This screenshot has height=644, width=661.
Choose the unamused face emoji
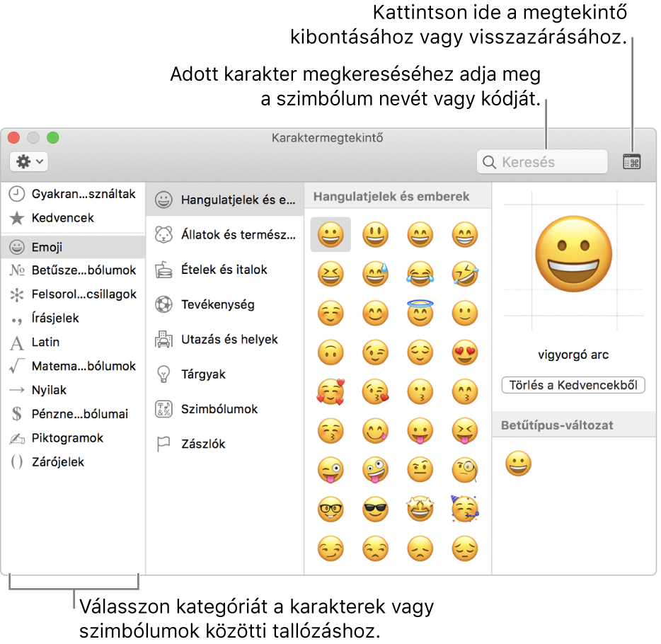coord(375,548)
